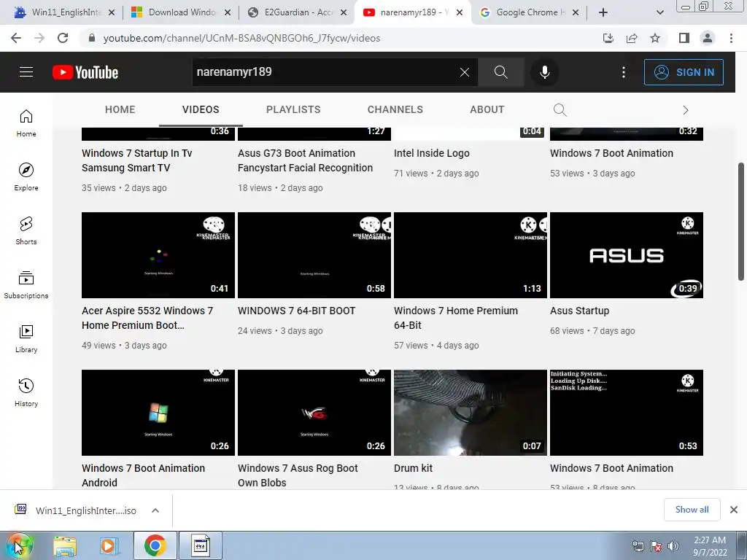Click the install/download icon in address bar
The image size is (747, 560).
(608, 38)
